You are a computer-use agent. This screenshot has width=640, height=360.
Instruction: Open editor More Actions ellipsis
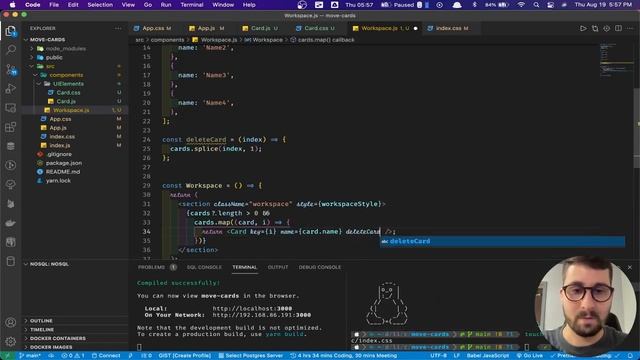click(630, 28)
